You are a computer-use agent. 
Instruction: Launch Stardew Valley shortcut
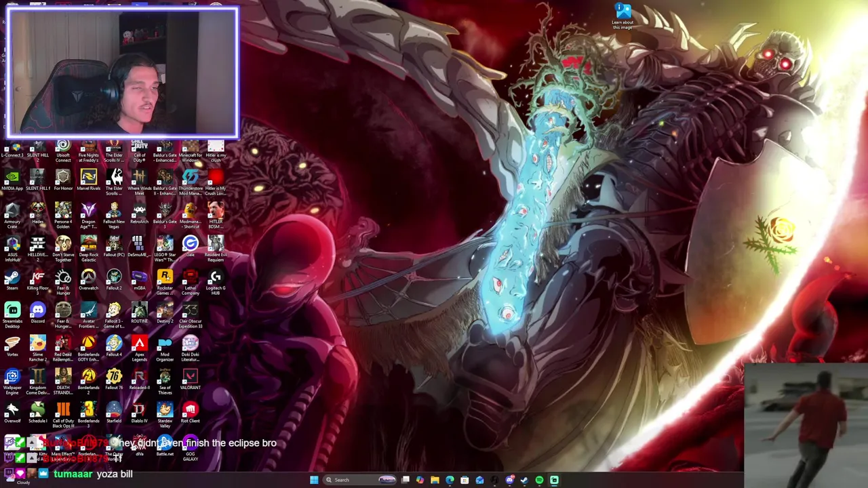[x=165, y=414]
